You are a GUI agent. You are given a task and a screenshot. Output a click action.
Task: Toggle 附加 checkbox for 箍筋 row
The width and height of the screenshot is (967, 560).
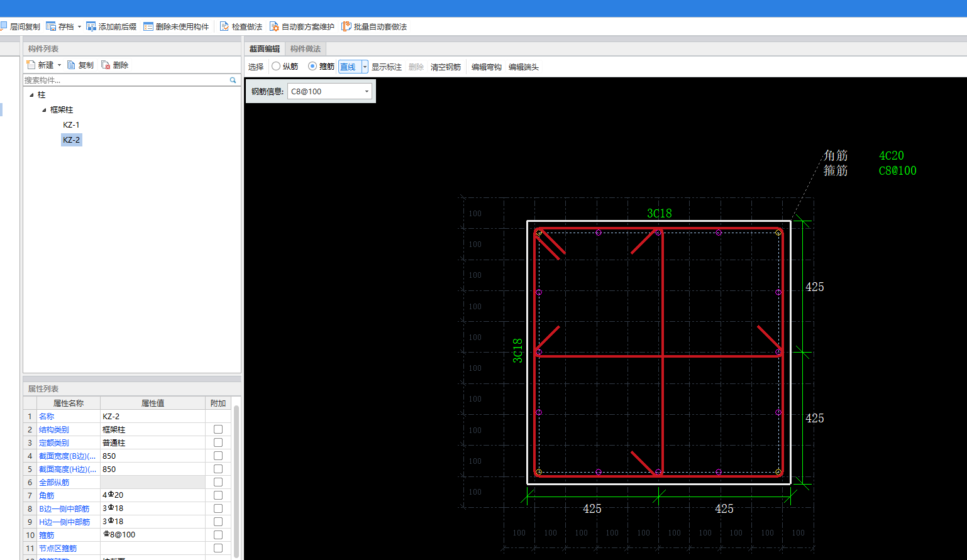pos(218,535)
